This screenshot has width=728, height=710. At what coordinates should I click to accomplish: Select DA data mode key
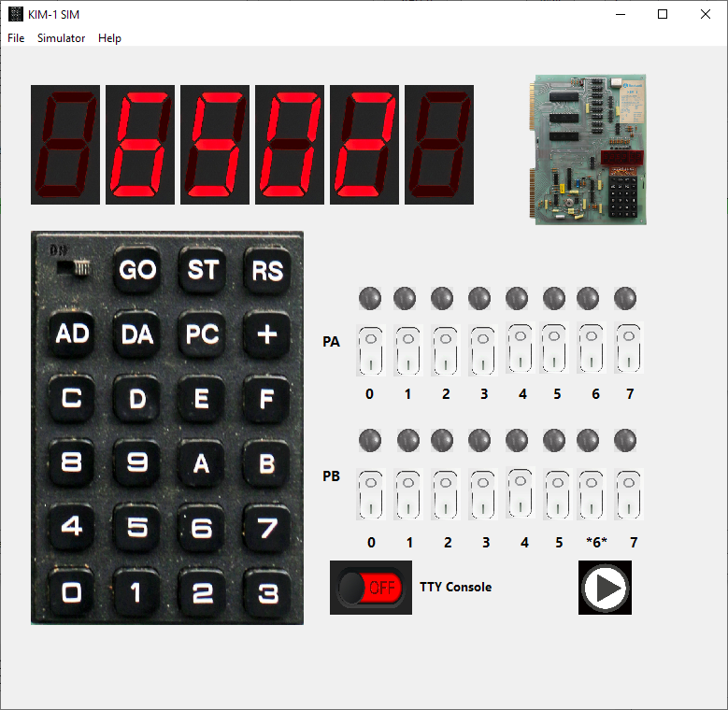(x=137, y=334)
